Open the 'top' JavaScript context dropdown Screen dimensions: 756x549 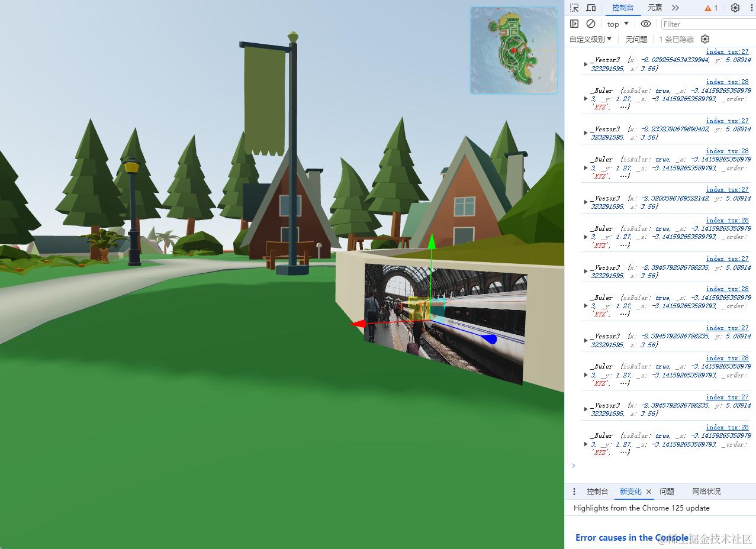click(618, 24)
